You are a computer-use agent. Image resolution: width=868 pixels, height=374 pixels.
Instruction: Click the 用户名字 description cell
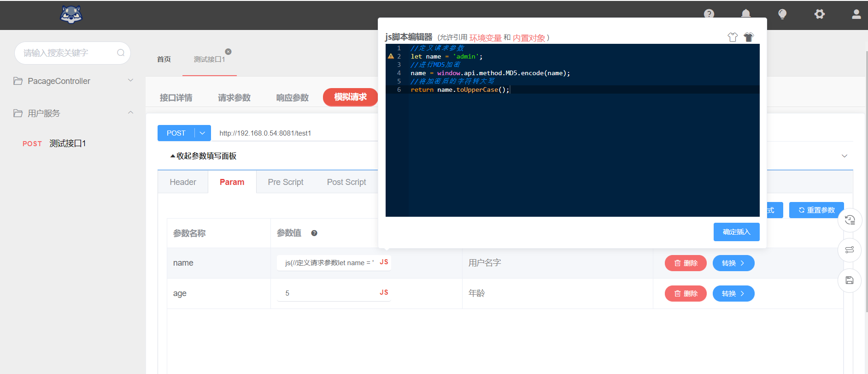pos(557,263)
